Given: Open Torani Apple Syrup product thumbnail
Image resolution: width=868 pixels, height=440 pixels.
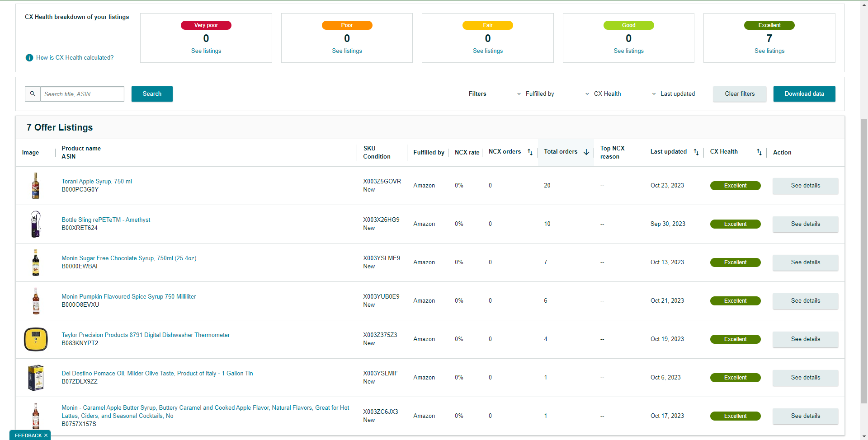Looking at the screenshot, I should [x=36, y=186].
